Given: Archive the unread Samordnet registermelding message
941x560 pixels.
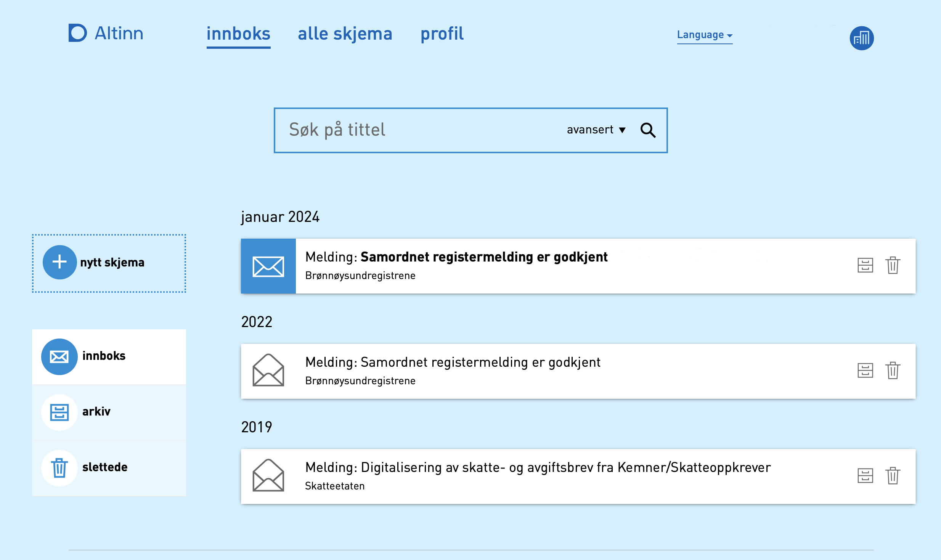Looking at the screenshot, I should click(866, 266).
